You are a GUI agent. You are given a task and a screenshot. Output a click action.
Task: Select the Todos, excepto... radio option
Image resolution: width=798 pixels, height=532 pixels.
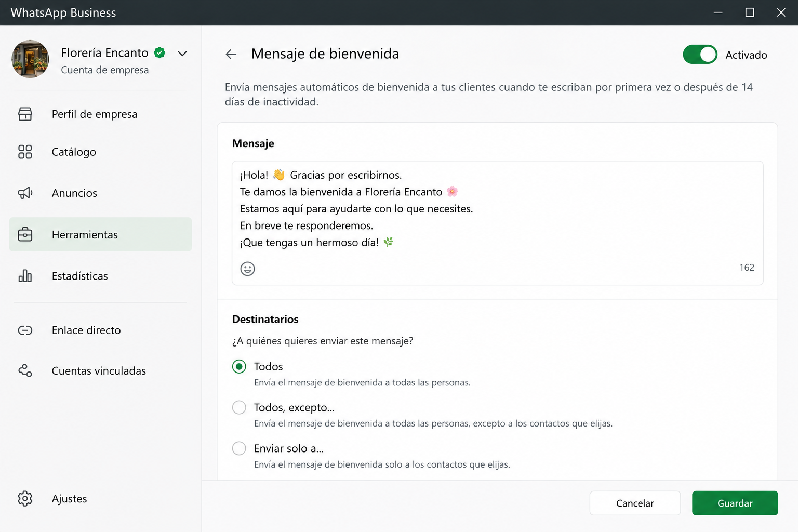pos(239,407)
